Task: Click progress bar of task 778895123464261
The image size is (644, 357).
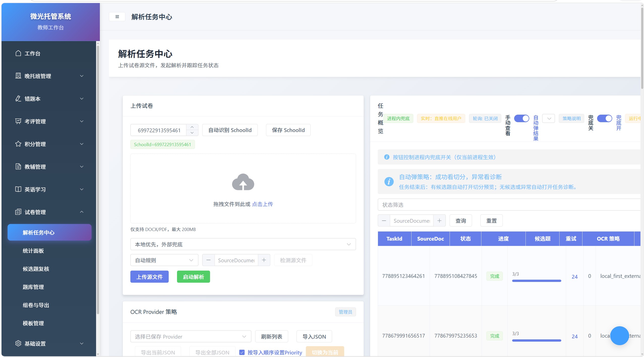Action: click(537, 280)
